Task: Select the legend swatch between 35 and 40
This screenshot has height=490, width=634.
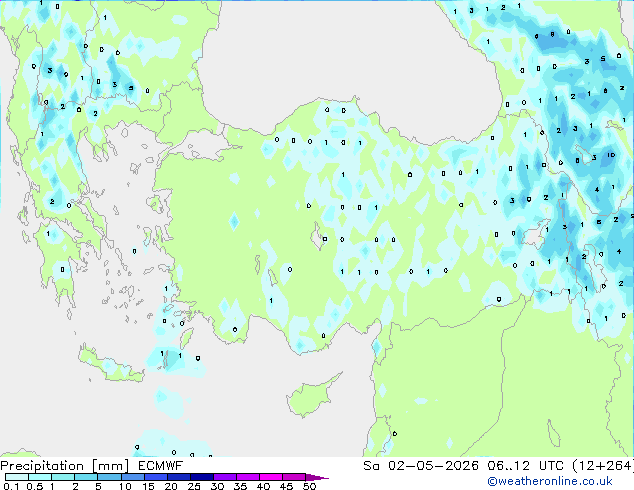Action: tap(247, 477)
